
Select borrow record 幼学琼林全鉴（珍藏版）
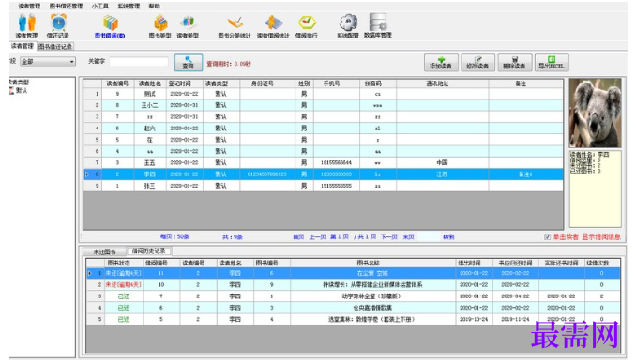(353, 296)
